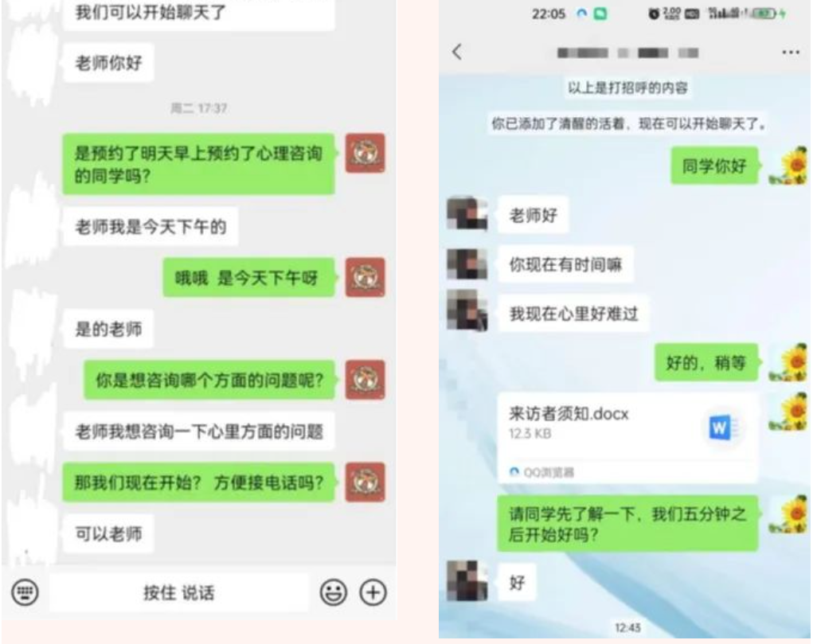This screenshot has height=644, width=817.
Task: Select message 那我们现在开始？方便接电话吗？
Action: tap(198, 482)
